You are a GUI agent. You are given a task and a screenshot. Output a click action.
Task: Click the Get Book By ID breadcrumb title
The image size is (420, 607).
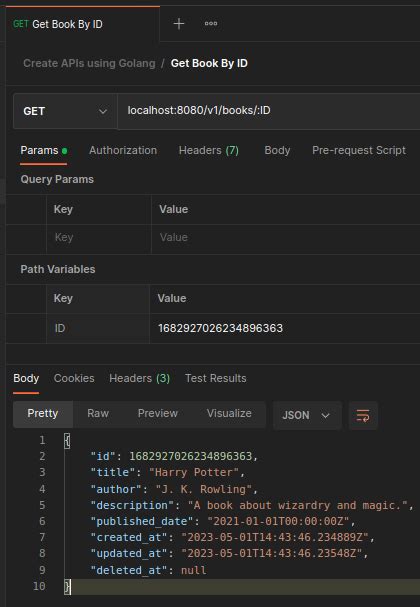(x=209, y=63)
